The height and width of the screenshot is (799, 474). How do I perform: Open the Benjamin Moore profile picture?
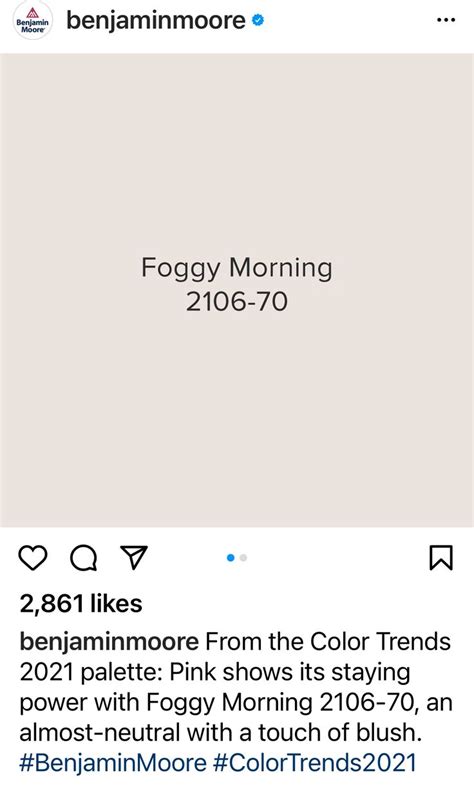click(33, 21)
